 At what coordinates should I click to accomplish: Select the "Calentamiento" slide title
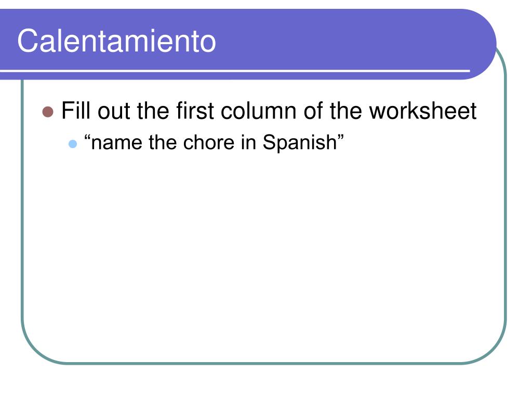(116, 41)
